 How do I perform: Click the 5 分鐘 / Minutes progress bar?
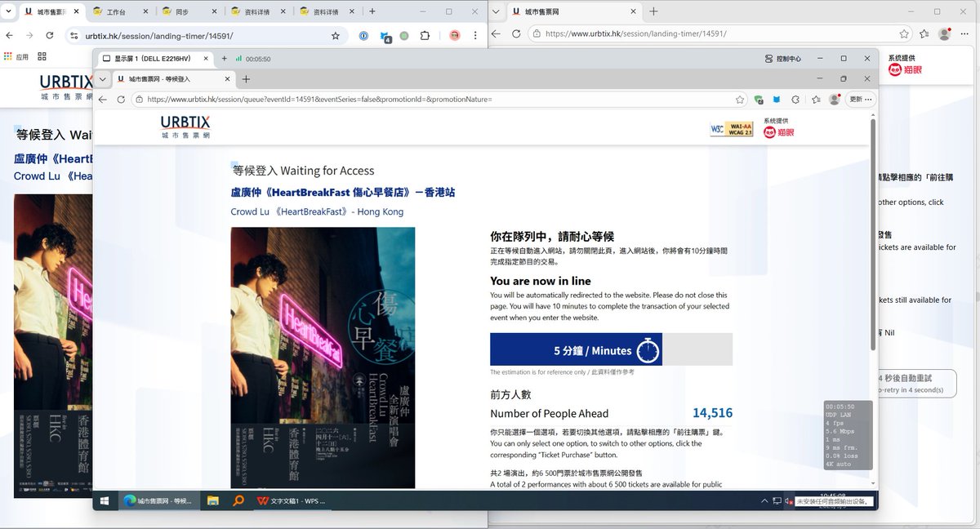click(x=611, y=349)
